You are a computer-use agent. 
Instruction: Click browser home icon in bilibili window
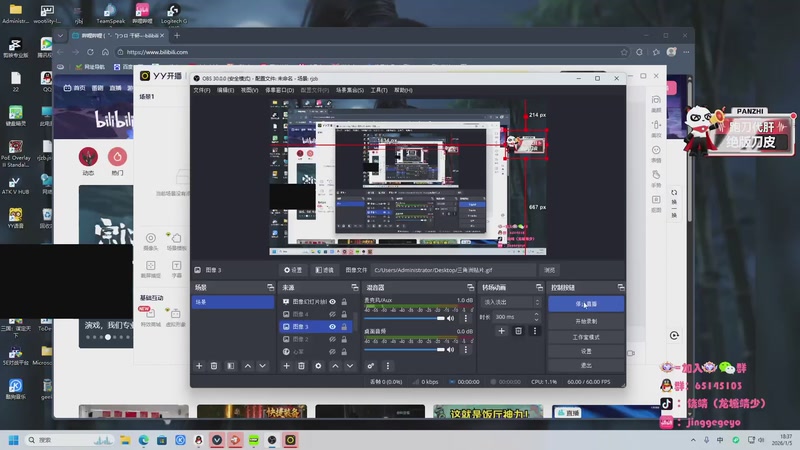[x=105, y=52]
